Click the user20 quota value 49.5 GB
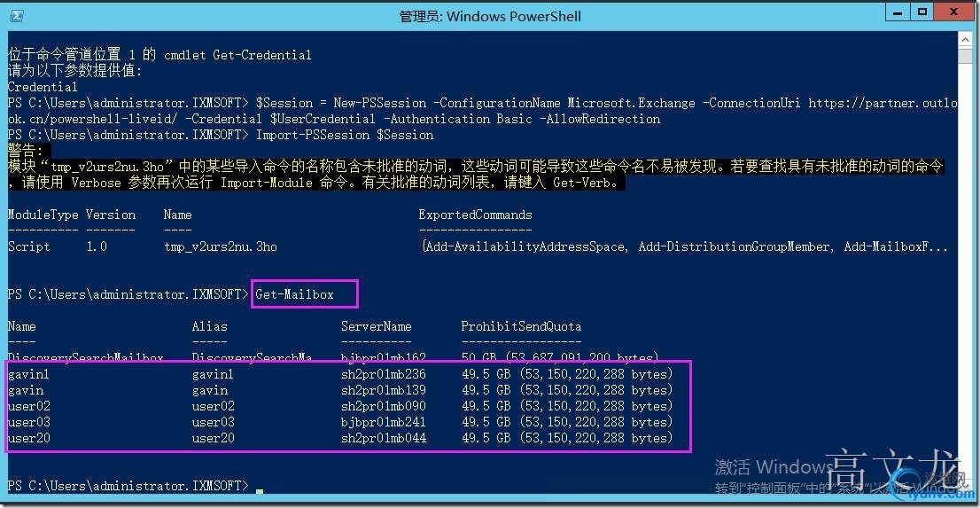980x508 pixels. (x=486, y=438)
